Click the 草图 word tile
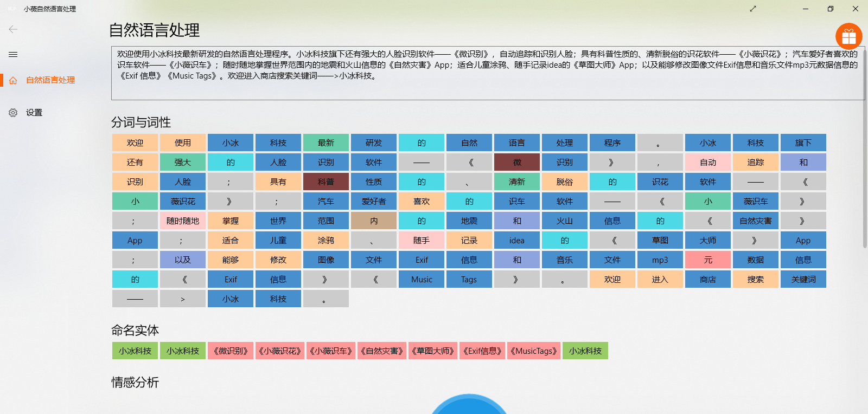868x414 pixels. [660, 240]
